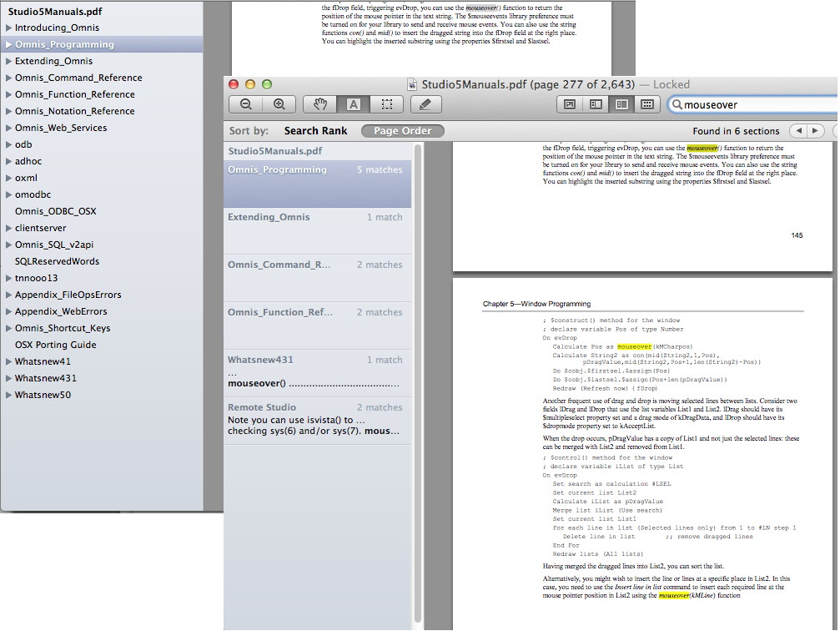The image size is (840, 631).
Task: Switch to content-only view mode
Action: (570, 104)
